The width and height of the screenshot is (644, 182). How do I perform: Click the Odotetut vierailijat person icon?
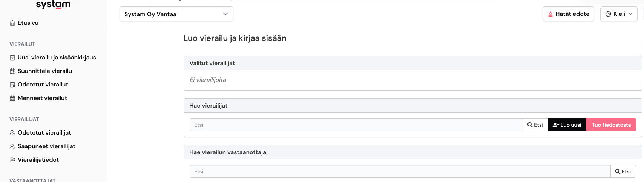coord(12,133)
